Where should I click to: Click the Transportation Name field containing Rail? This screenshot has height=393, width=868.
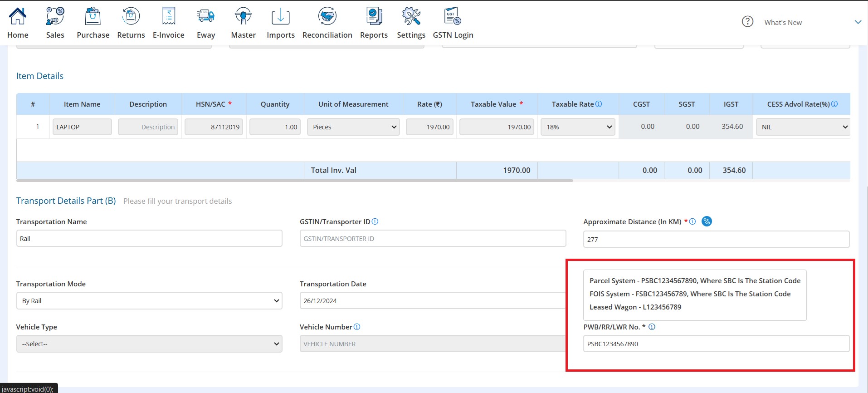tap(149, 239)
